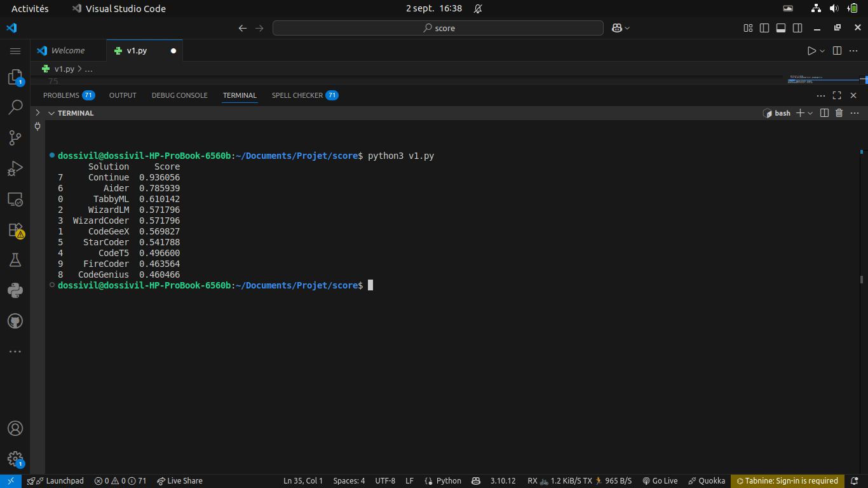This screenshot has width=868, height=488.
Task: Open Customize Layout in the title bar
Action: pos(749,28)
